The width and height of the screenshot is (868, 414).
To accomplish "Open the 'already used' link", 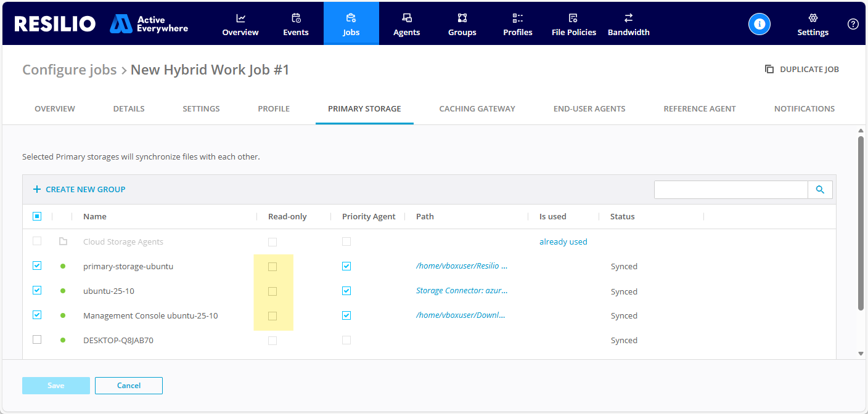I will 563,241.
